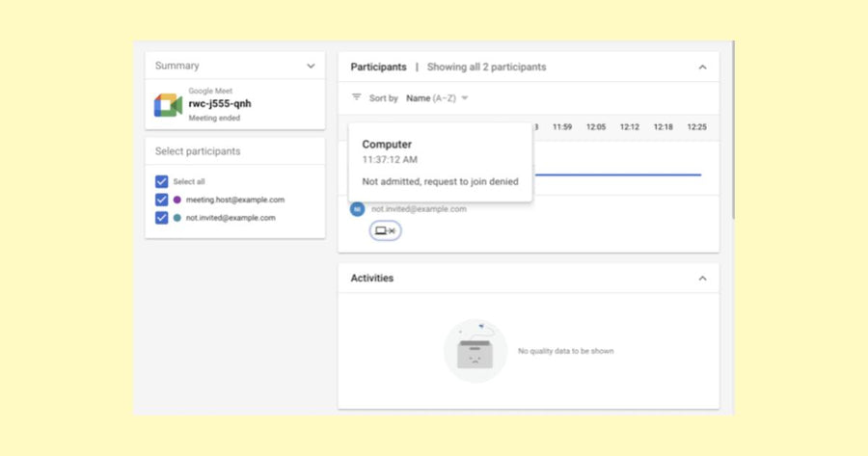Click the not.invited participant avatar circle
868x456 pixels.
tap(357, 209)
